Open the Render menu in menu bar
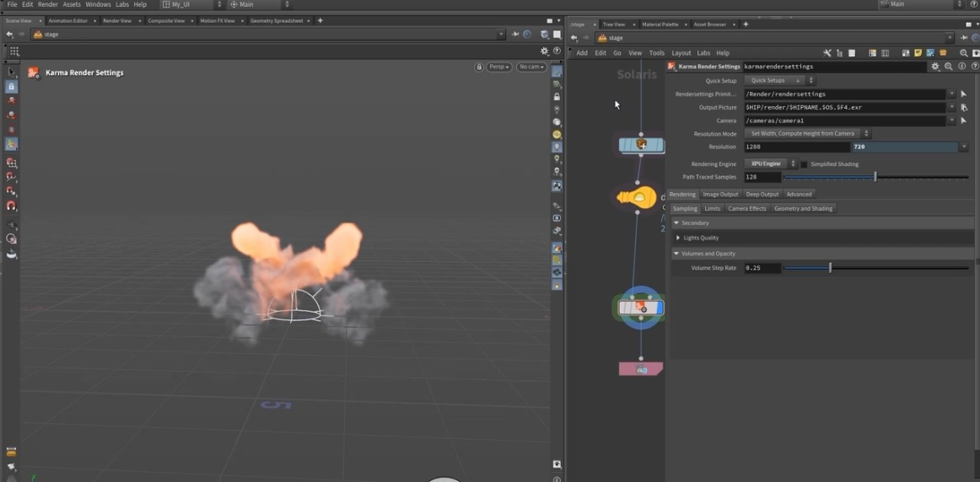 point(47,4)
